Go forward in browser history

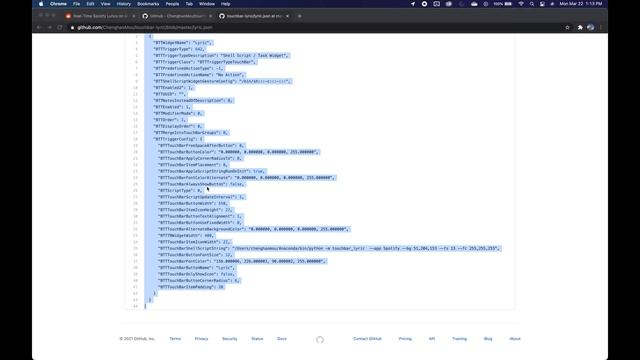(49, 27)
